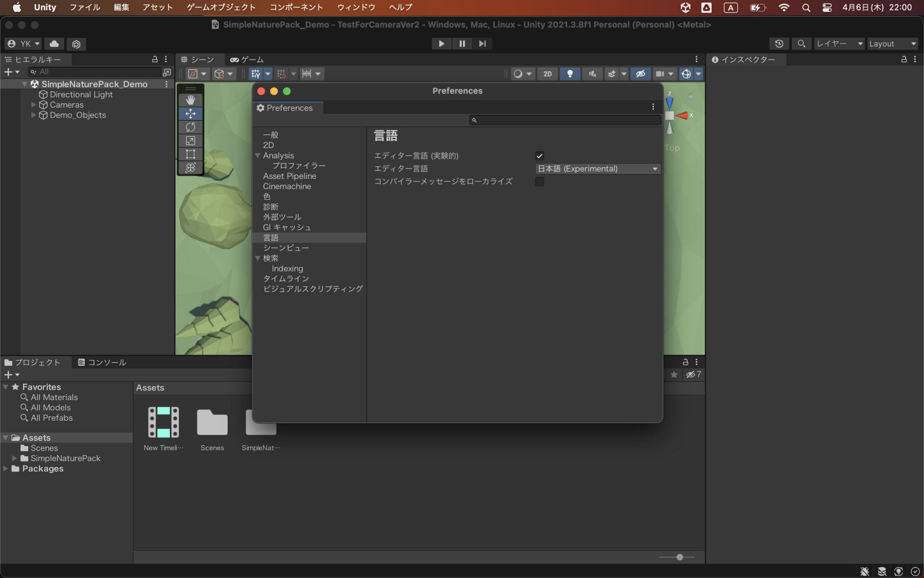
Task: Select 言語 in the Preferences sidebar
Action: click(271, 237)
